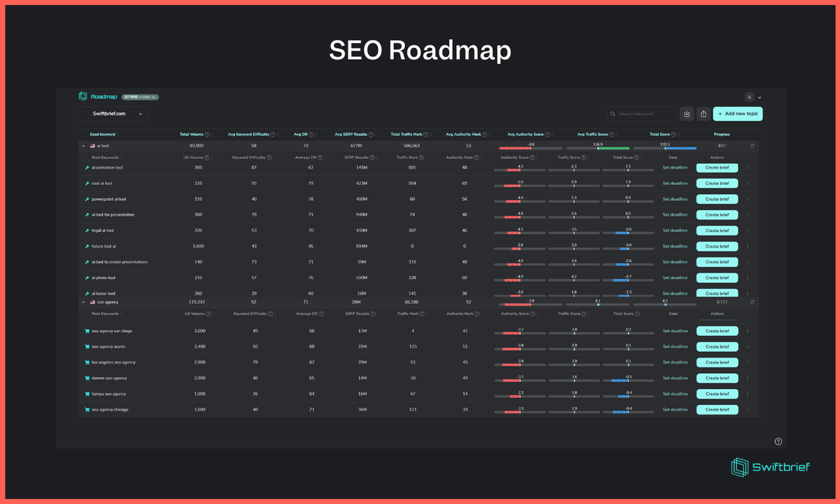Click the 'ai tool for presentation' keyword
The width and height of the screenshot is (840, 504).
(x=113, y=215)
